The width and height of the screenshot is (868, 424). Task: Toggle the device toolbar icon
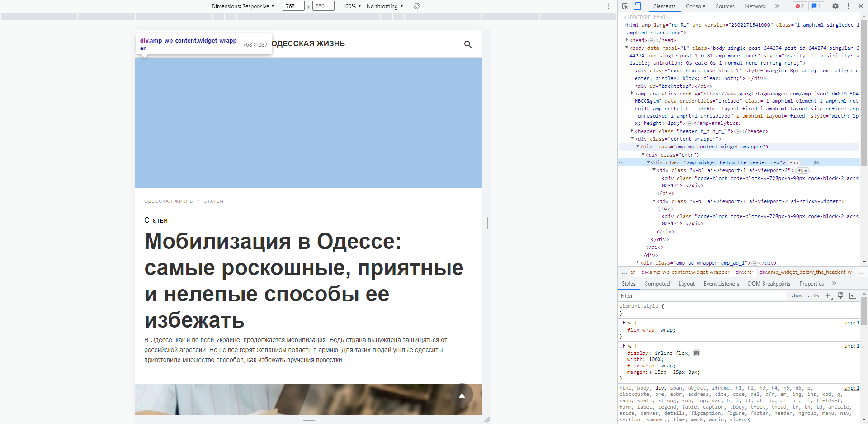637,6
